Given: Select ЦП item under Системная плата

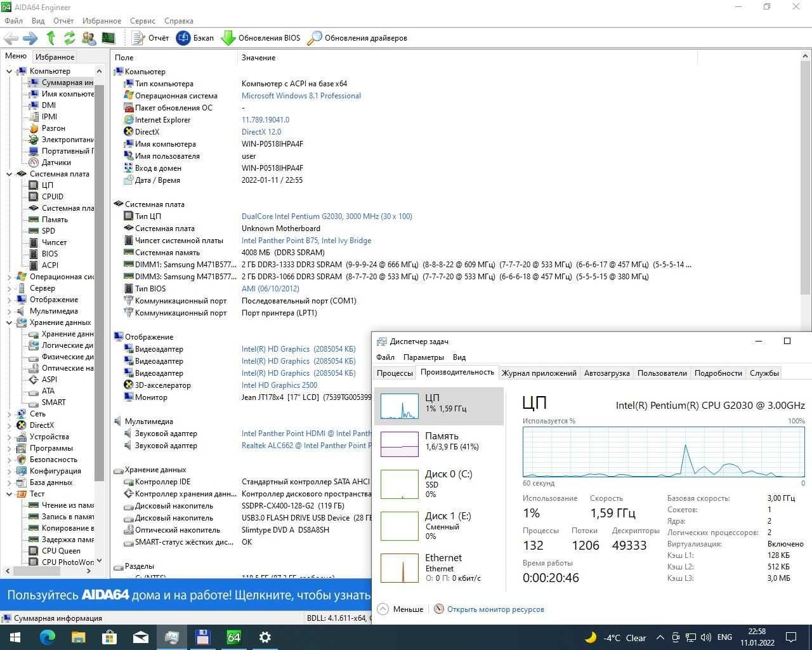Looking at the screenshot, I should 48,185.
